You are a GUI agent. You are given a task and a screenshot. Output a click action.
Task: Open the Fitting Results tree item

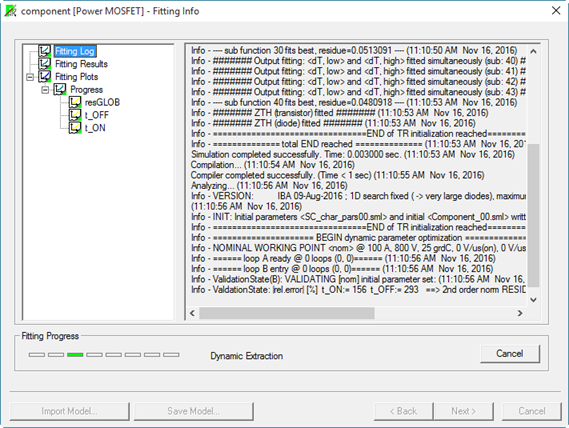tap(81, 64)
